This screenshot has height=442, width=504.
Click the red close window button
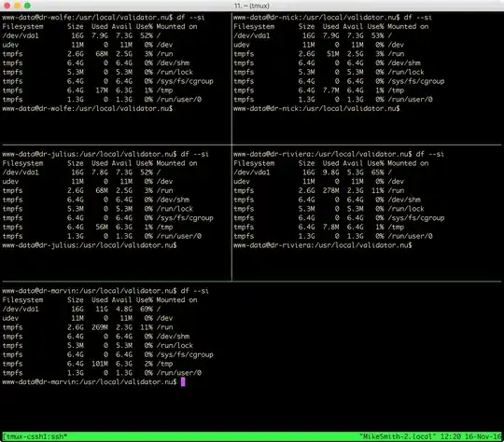[7, 6]
